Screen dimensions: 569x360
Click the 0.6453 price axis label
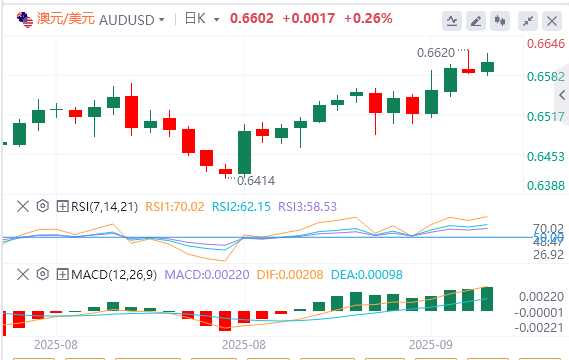(x=546, y=157)
